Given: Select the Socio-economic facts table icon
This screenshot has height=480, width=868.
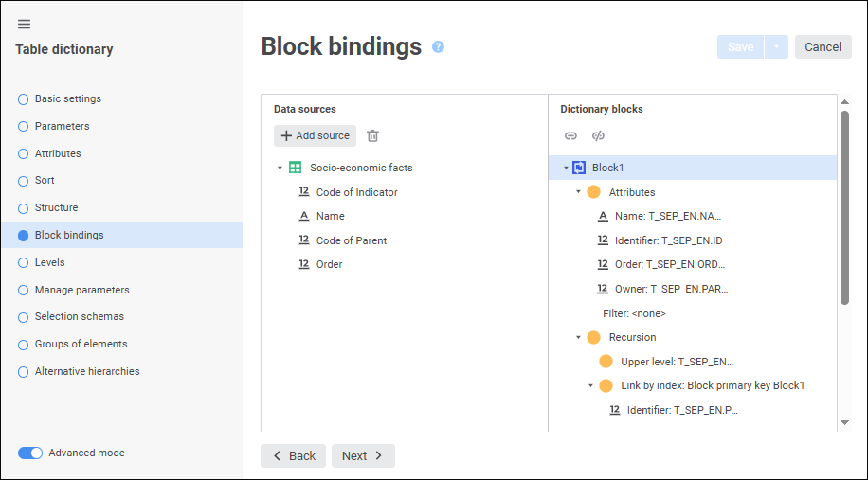Looking at the screenshot, I should pos(295,168).
